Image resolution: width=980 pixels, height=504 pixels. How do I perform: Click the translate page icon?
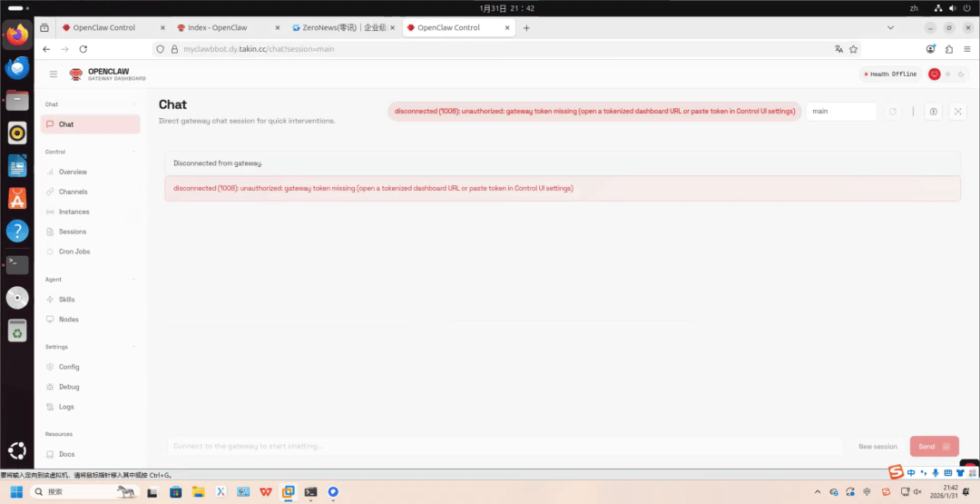(x=838, y=49)
